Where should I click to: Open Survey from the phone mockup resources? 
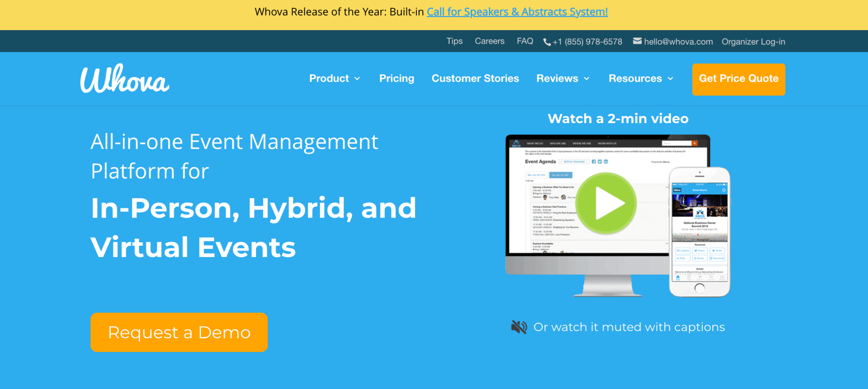tap(700, 258)
